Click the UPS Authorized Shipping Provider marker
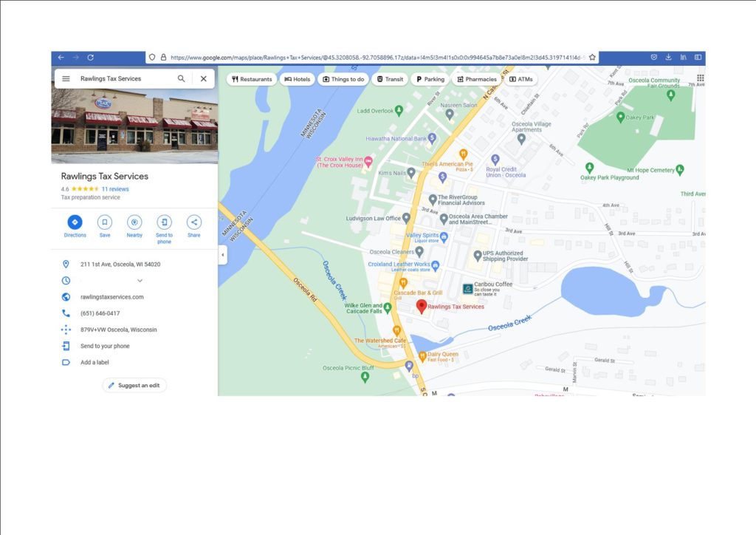756x535 pixels. point(478,256)
